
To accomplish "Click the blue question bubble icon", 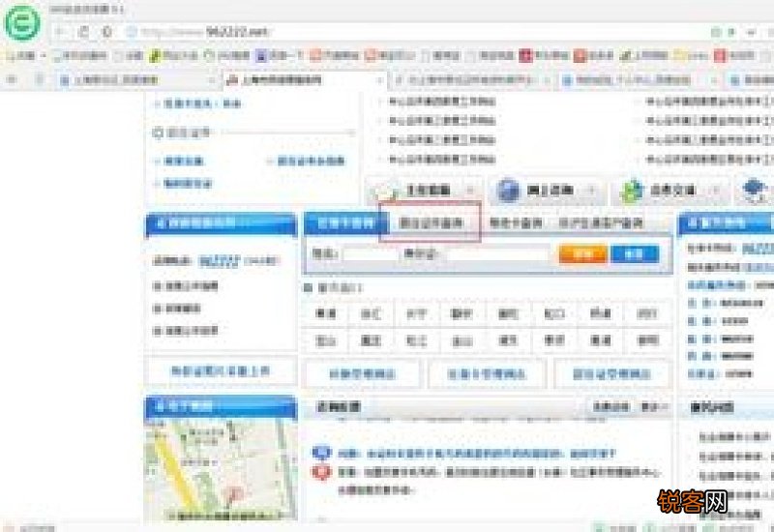I will (321, 453).
